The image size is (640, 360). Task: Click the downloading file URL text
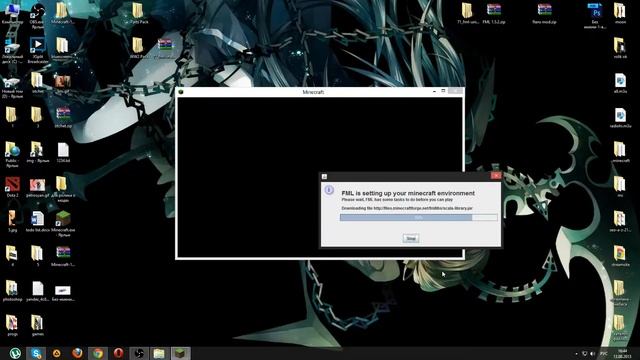(407, 208)
